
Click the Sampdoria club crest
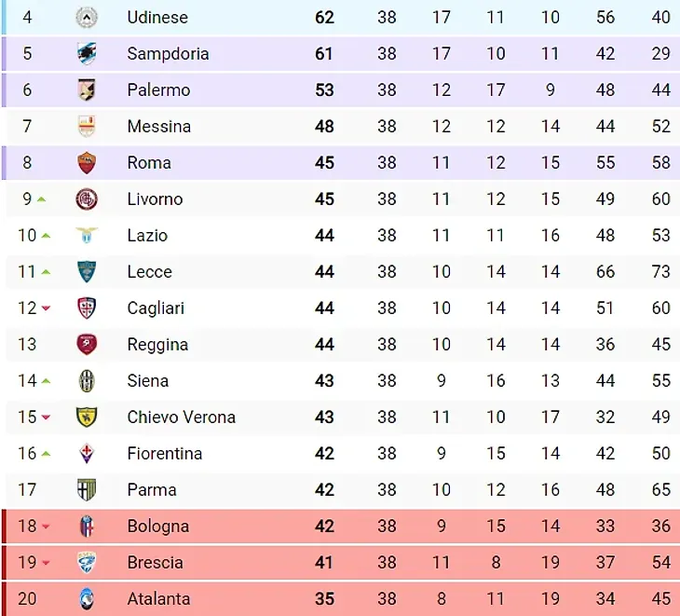point(87,53)
